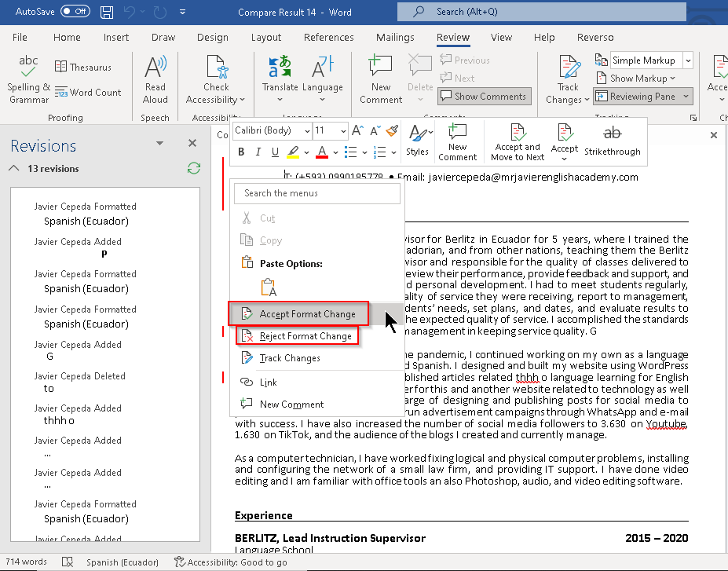This screenshot has height=571, width=728.
Task: Refresh the Revisions pane list
Action: click(192, 168)
